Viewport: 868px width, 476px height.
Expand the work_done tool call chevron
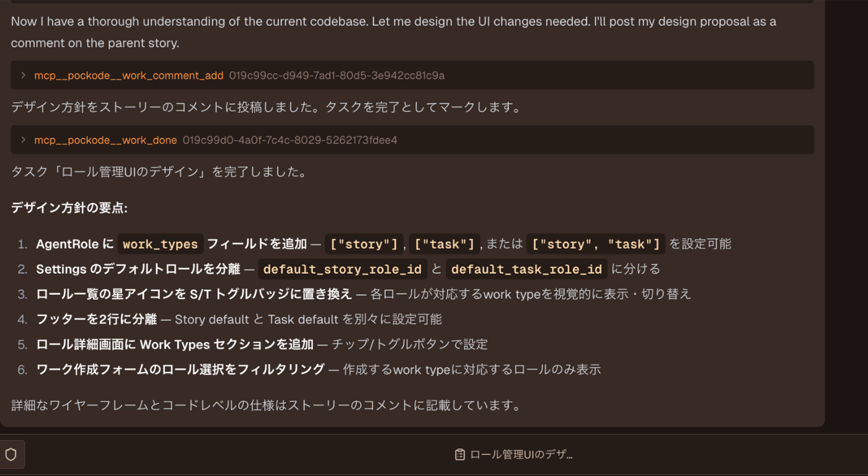tap(23, 140)
